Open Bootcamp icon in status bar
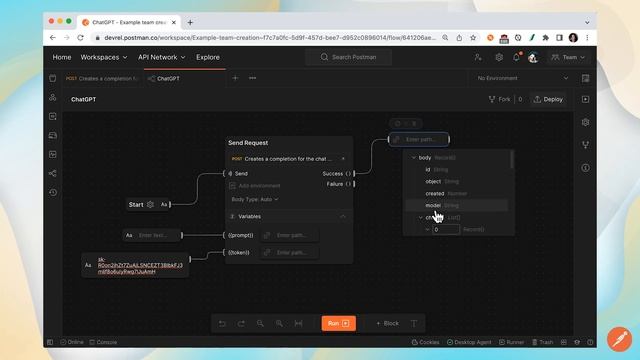Viewport: 640px width, 360px height. coord(577,342)
